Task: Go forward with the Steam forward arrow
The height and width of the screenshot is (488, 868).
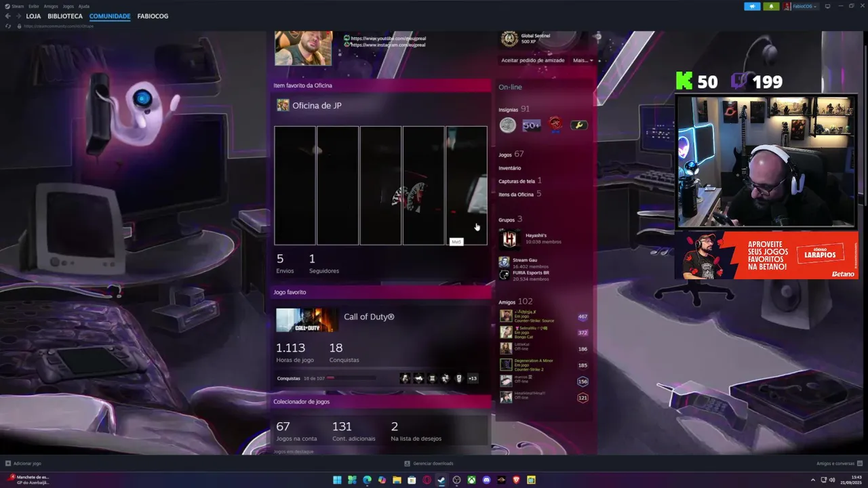Action: pos(18,16)
